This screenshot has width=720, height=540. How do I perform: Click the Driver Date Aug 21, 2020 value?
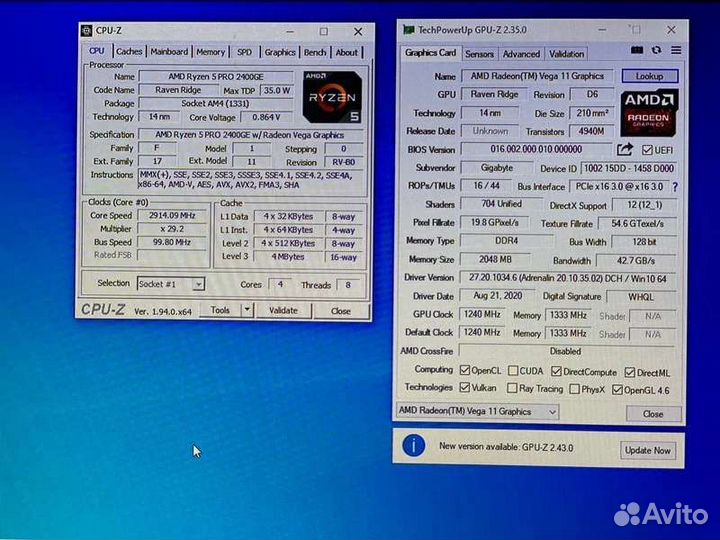click(497, 296)
